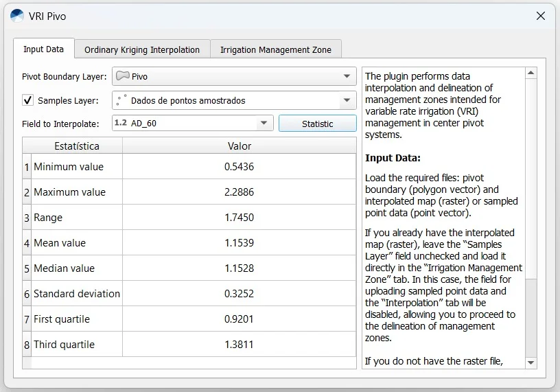This screenshot has width=560, height=392.
Task: Select the Mean value row label
Action: pyautogui.click(x=77, y=242)
